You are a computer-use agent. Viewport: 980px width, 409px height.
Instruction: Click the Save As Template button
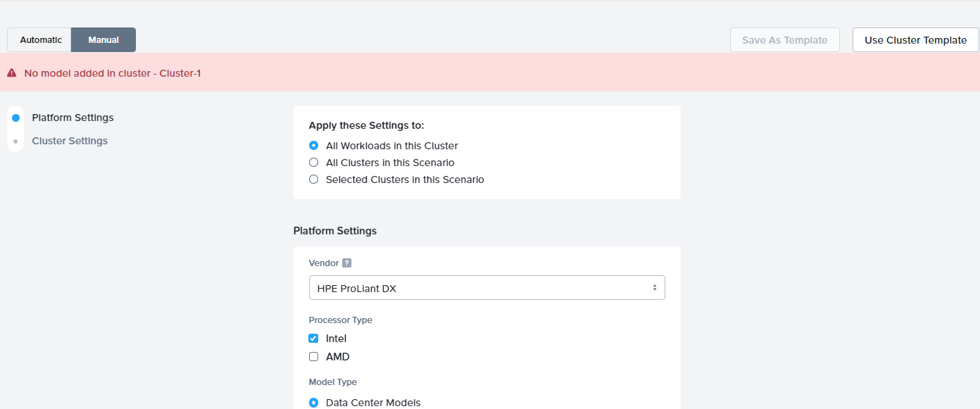(x=784, y=39)
